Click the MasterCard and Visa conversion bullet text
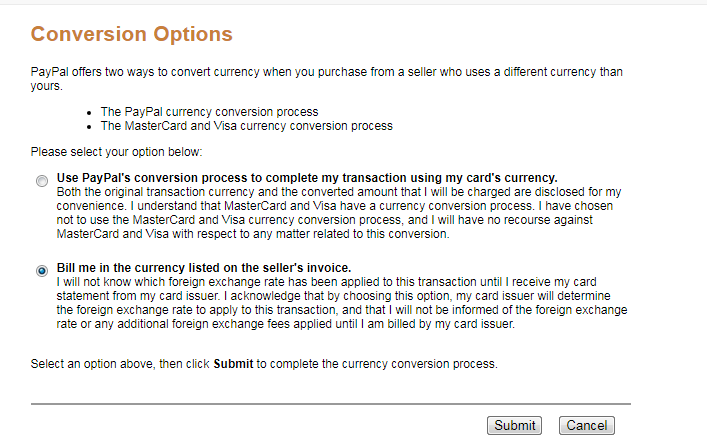Screen dimensions: 707x448 click(246, 126)
